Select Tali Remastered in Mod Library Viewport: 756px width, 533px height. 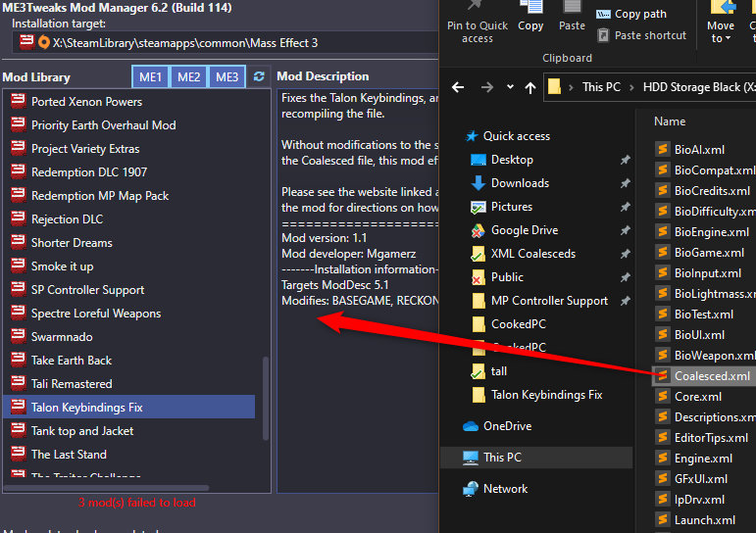pyautogui.click(x=72, y=384)
